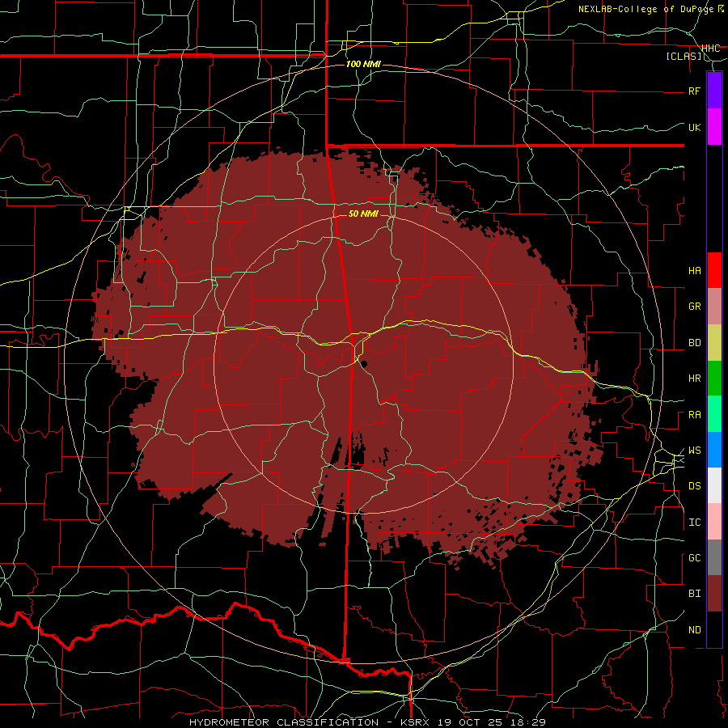Click the 'HHC' product code text

click(711, 49)
